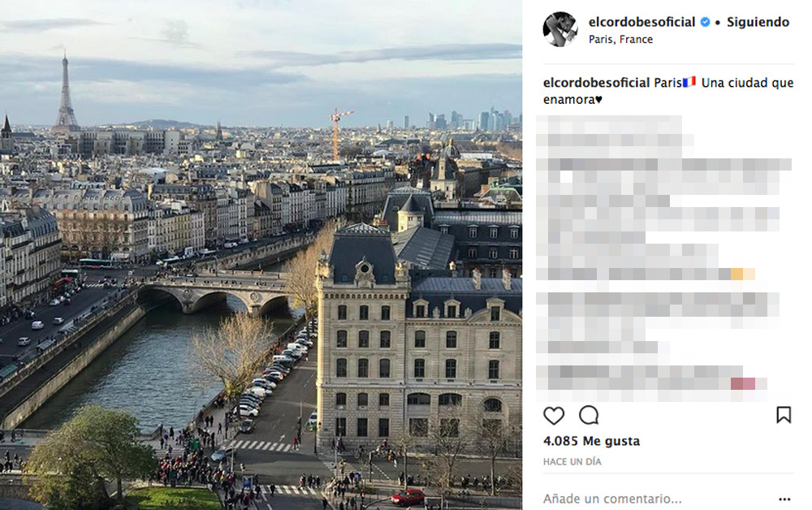Open elcordobesoficial username in post header
Viewport: 812px width, 510px height.
tap(641, 22)
